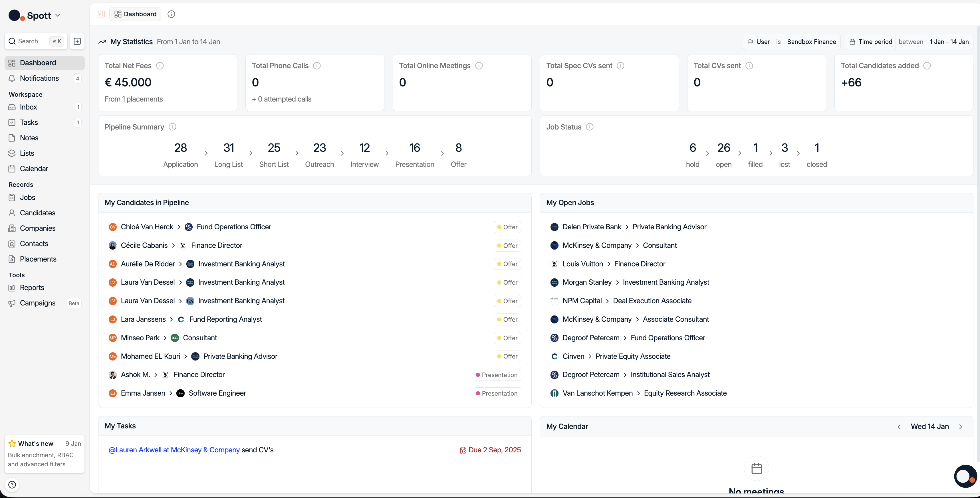Screen dimensions: 980x498
Task: Open Placements under Records
Action: click(38, 259)
